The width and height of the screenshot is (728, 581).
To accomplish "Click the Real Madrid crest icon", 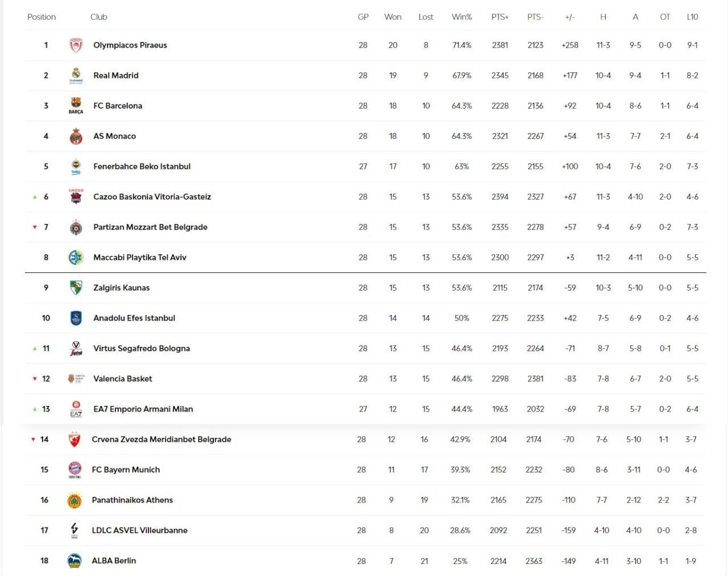I will [76, 75].
